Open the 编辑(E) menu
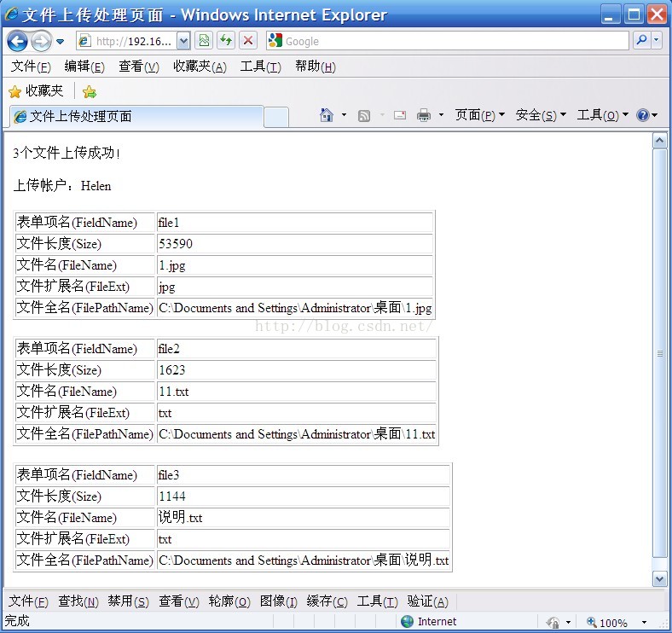This screenshot has height=633, width=672. pyautogui.click(x=84, y=67)
